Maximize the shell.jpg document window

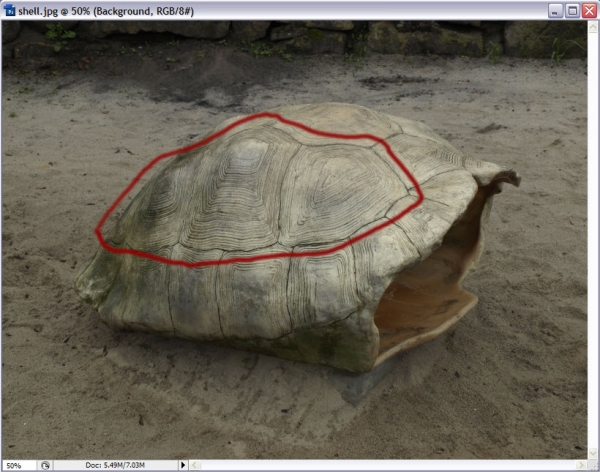coord(572,11)
